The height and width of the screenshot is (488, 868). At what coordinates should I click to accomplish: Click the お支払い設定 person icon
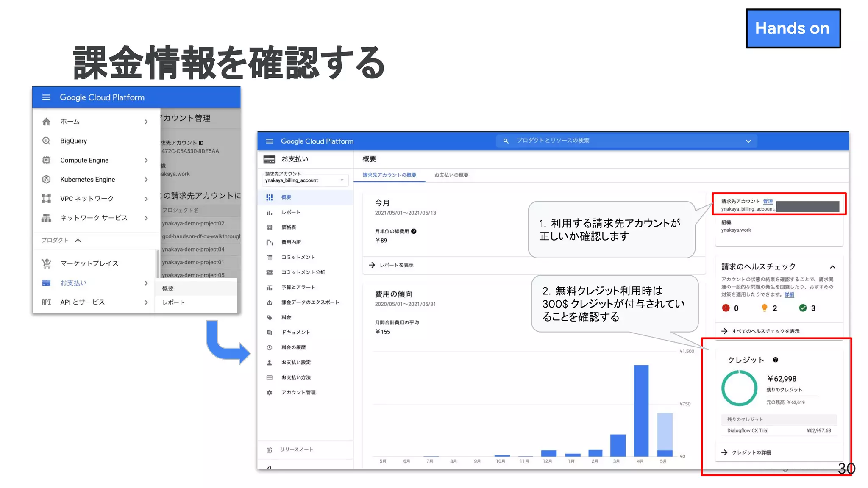pos(269,363)
